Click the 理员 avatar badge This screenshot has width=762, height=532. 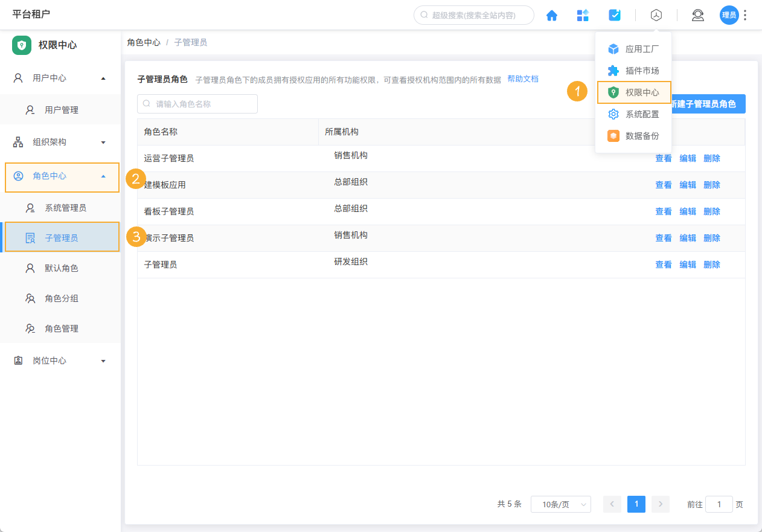pyautogui.click(x=729, y=14)
